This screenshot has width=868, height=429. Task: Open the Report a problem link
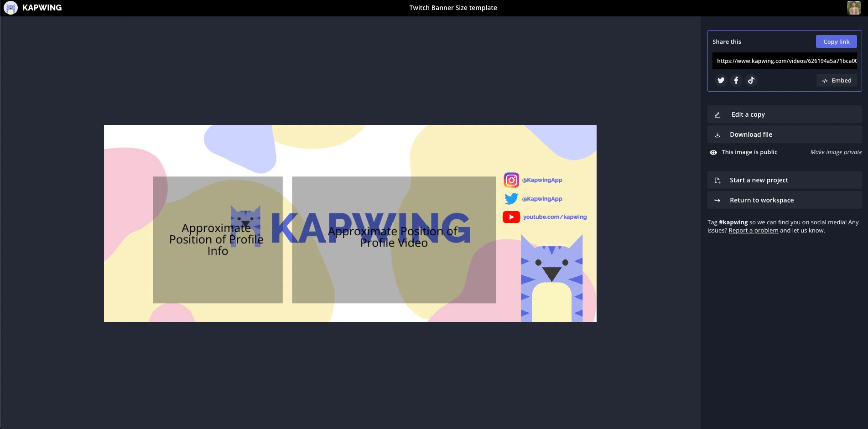(754, 231)
